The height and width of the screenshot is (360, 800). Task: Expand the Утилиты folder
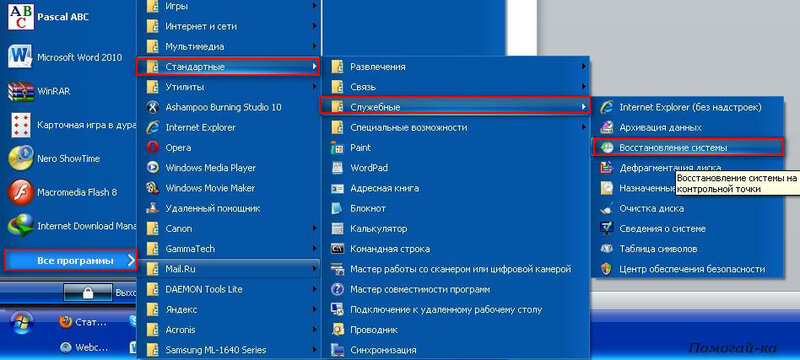click(228, 87)
